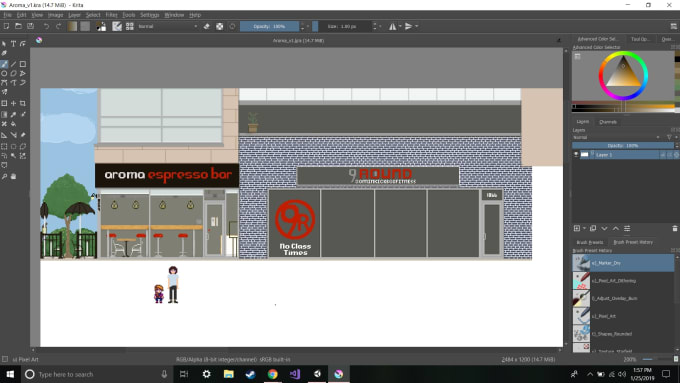Hide Layer 1 visibility eye
Viewport: 680px width, 383px height.
pyautogui.click(x=576, y=155)
